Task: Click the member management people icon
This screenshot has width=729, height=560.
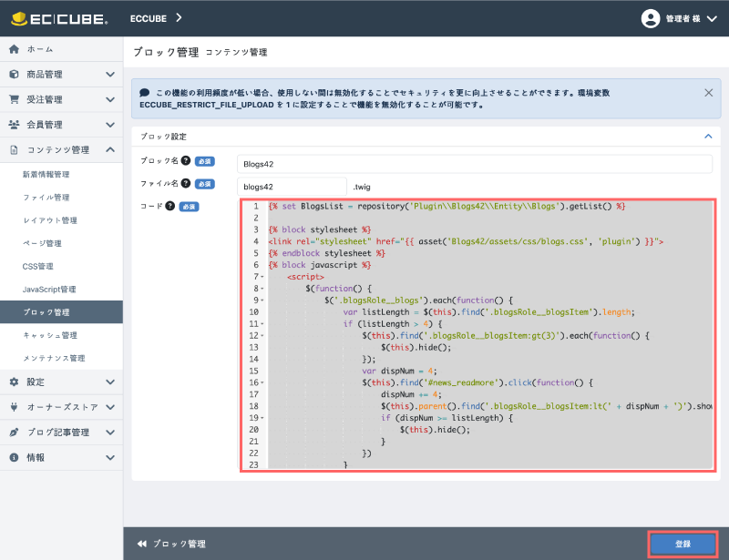Action: click(15, 125)
